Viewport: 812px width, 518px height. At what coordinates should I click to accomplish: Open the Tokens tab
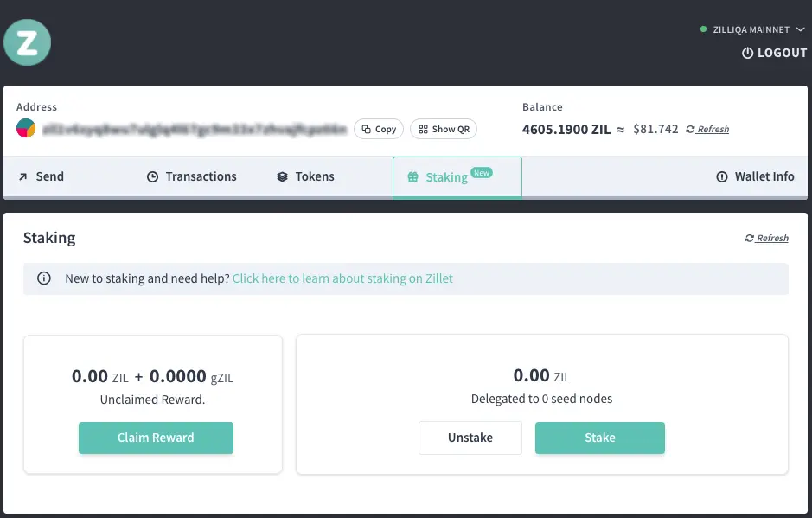coord(305,176)
